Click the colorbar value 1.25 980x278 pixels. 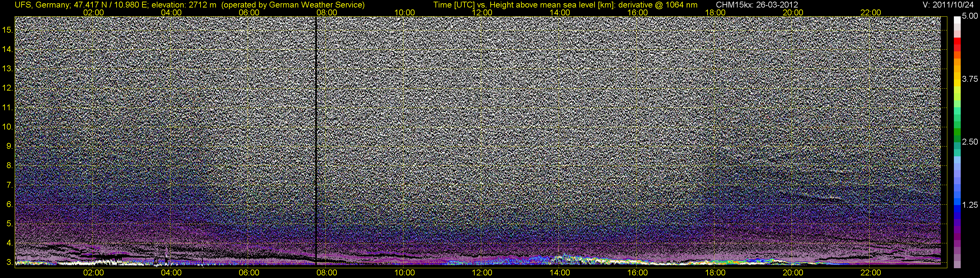(x=970, y=205)
